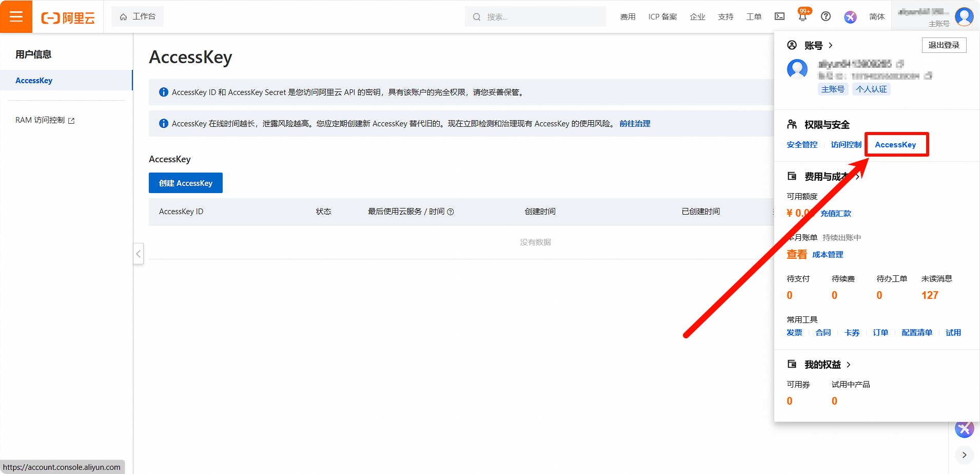Open the 订单 tool link
The height and width of the screenshot is (474, 980).
[880, 333]
